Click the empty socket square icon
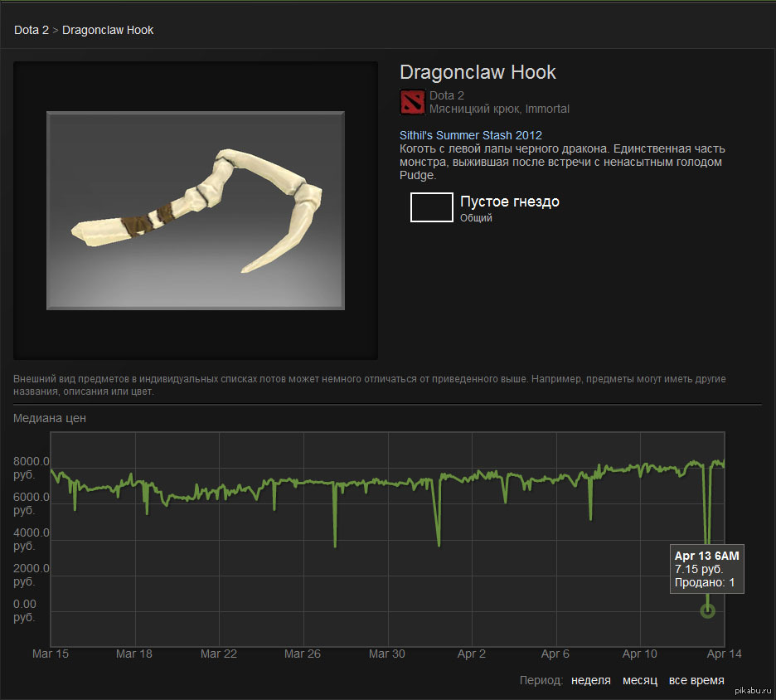The width and height of the screenshot is (776, 700). click(431, 207)
